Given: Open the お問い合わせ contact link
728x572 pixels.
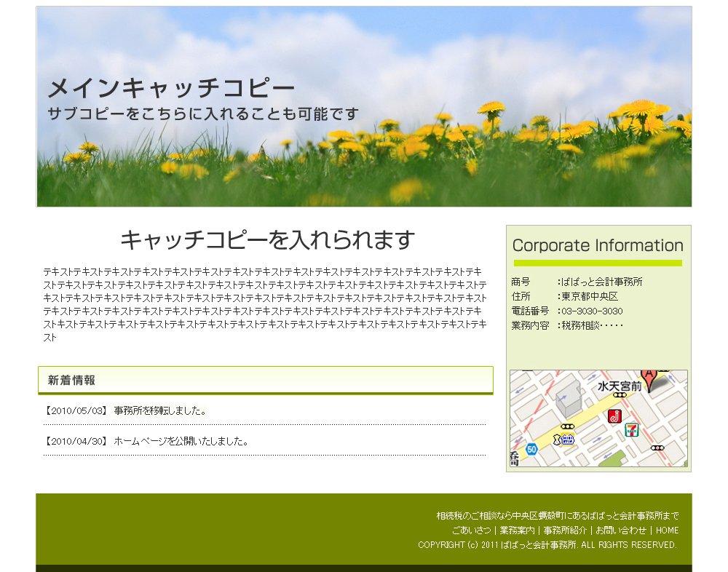Looking at the screenshot, I should click(x=621, y=531).
